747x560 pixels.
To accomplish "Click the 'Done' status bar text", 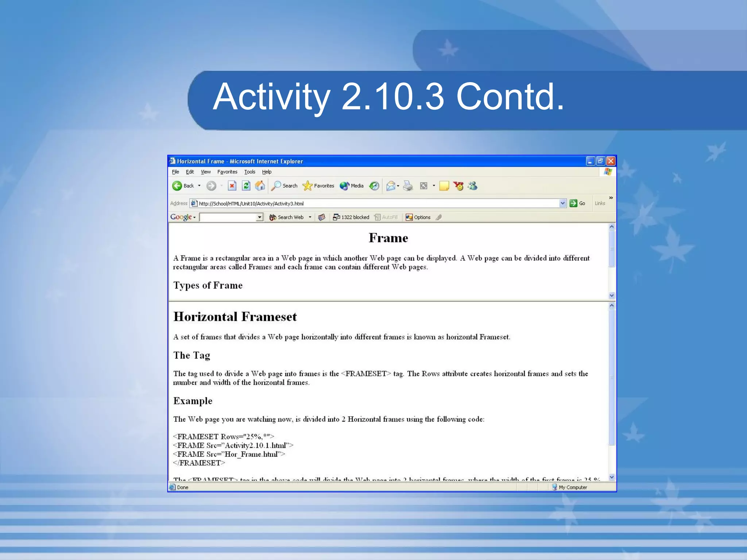I will 183,487.
